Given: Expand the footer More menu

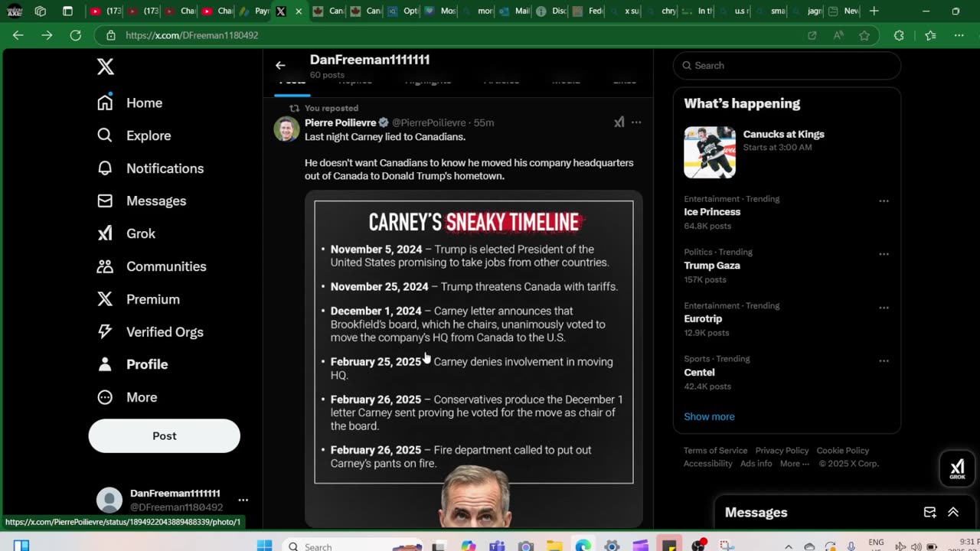Looking at the screenshot, I should (x=795, y=464).
